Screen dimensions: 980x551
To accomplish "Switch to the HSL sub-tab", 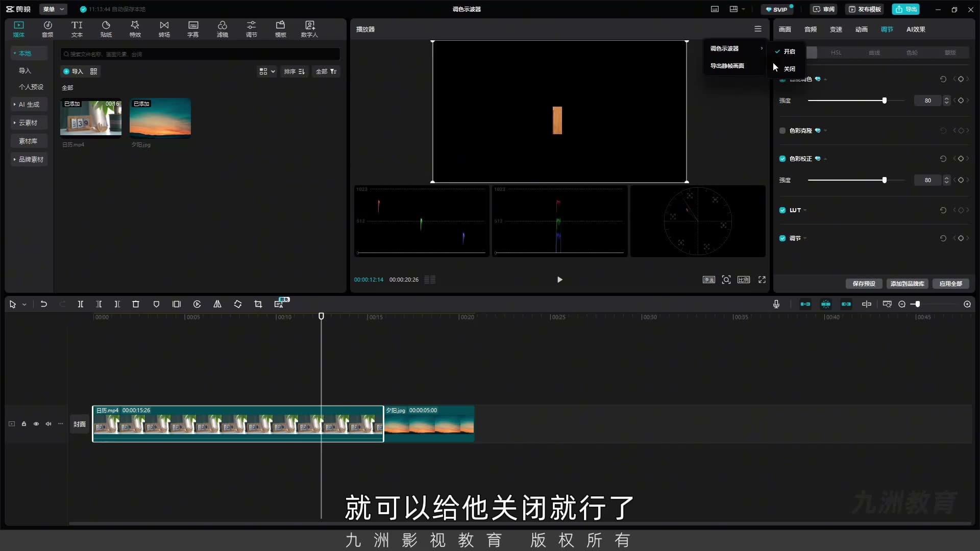I will click(836, 53).
